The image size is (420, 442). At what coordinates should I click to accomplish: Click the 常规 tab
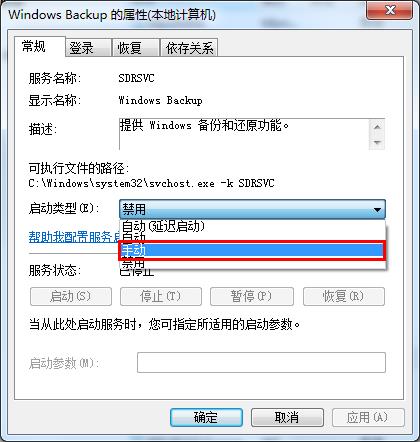[39, 46]
